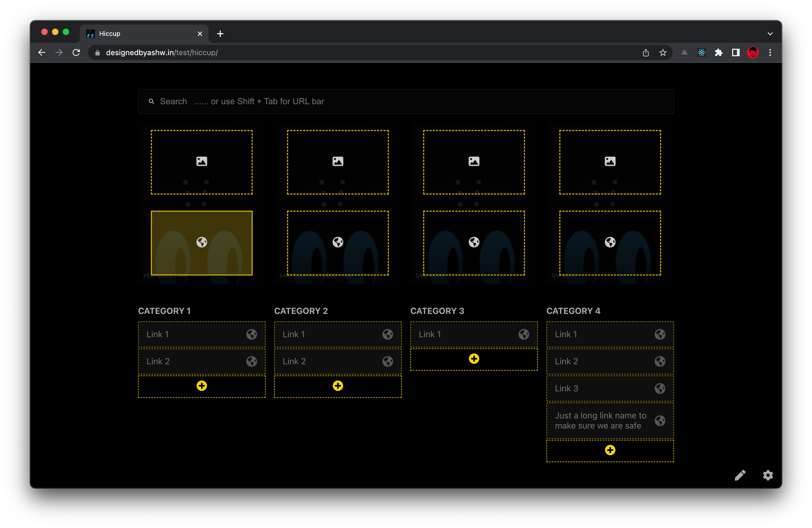Click the search input field
Viewport: 812px width, 528px height.
tap(406, 101)
